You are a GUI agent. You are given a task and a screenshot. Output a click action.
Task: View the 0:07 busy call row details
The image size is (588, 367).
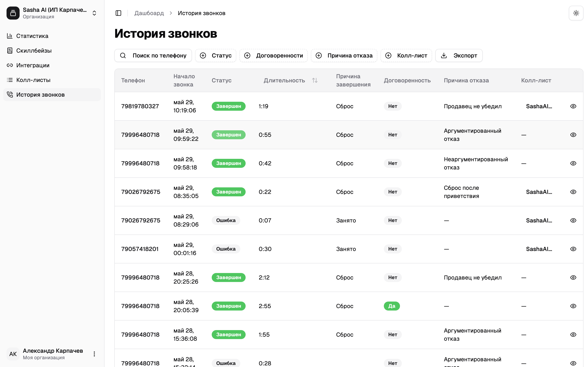pyautogui.click(x=573, y=220)
